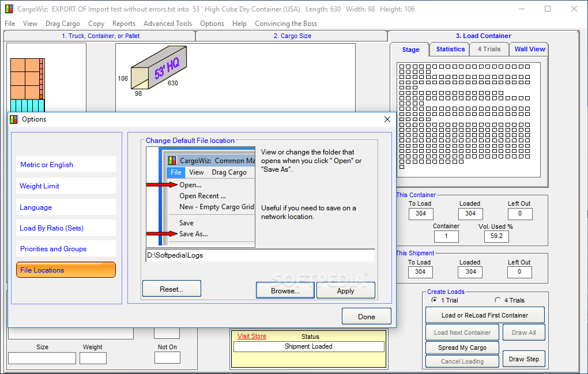Click This Container Loaded field

pos(470,214)
